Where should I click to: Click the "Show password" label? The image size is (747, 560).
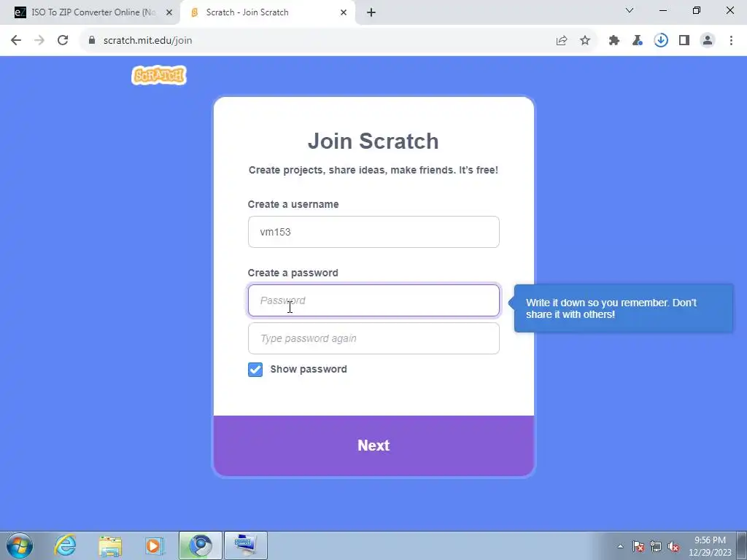tap(309, 370)
